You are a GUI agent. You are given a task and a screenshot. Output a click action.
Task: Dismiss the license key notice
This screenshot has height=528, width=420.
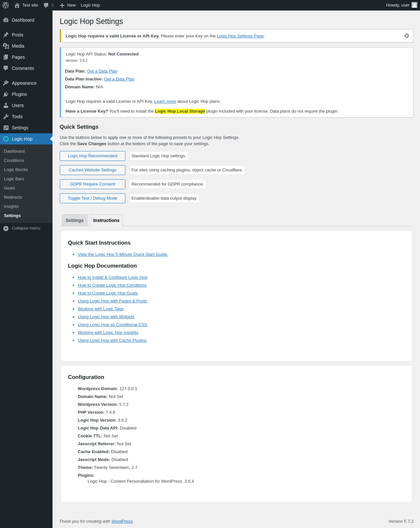pyautogui.click(x=407, y=36)
